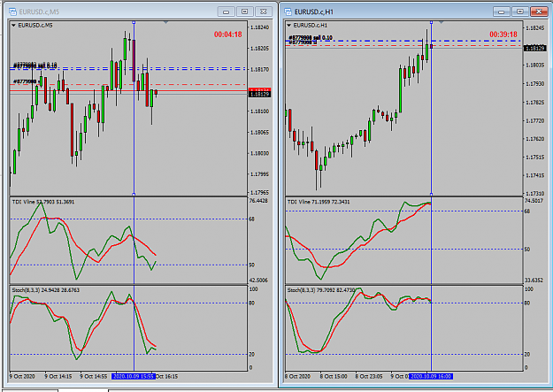Click the chart shift triangle marker in H1 chart

pyautogui.click(x=441, y=23)
